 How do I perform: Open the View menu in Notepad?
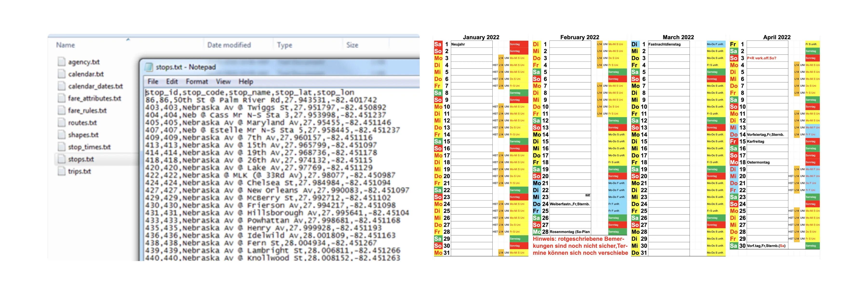[223, 81]
